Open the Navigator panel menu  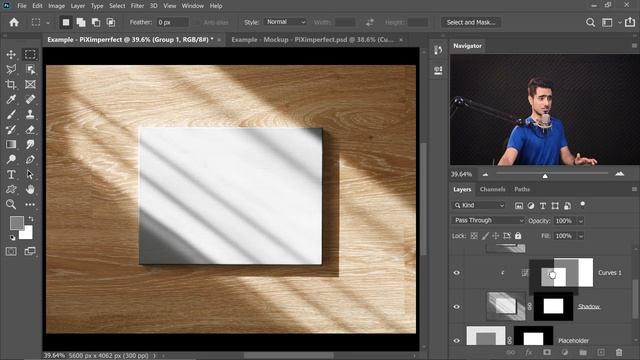tap(634, 46)
